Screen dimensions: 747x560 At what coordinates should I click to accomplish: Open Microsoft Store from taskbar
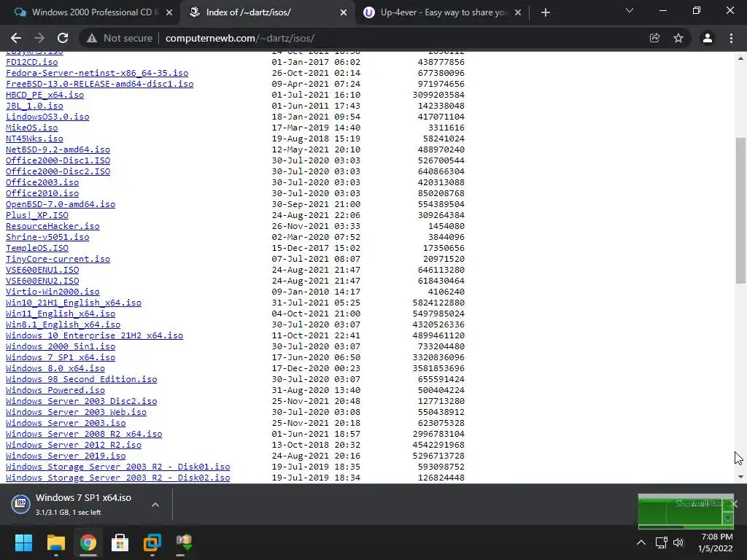(x=120, y=542)
